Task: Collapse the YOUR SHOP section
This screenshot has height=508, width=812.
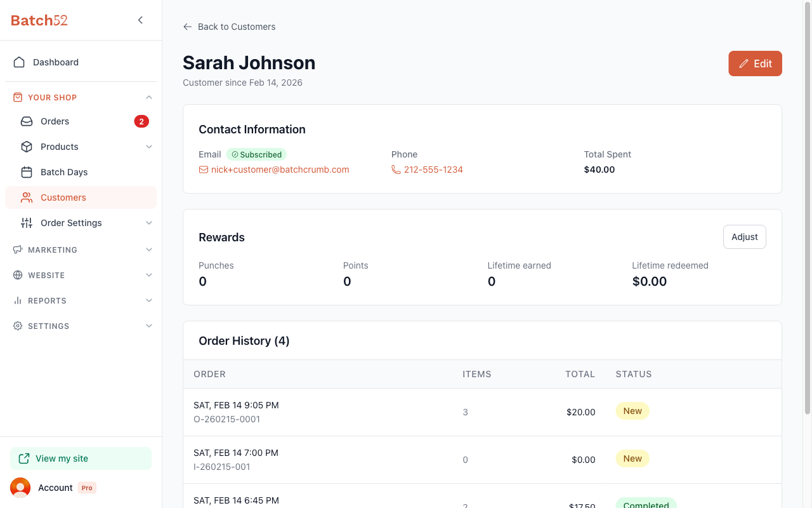Action: tap(149, 97)
